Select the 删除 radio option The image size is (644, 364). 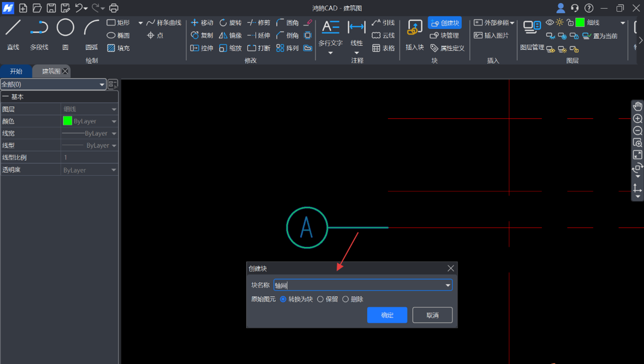(346, 300)
